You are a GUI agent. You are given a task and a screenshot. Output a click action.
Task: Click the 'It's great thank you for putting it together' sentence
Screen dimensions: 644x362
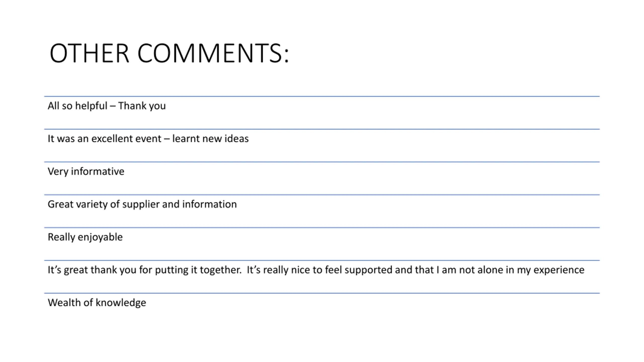point(145,270)
